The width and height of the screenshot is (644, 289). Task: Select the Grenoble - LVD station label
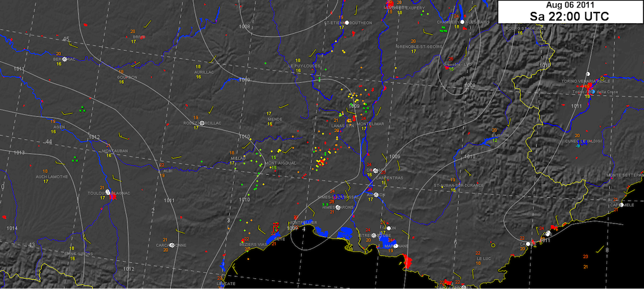coord(457,65)
